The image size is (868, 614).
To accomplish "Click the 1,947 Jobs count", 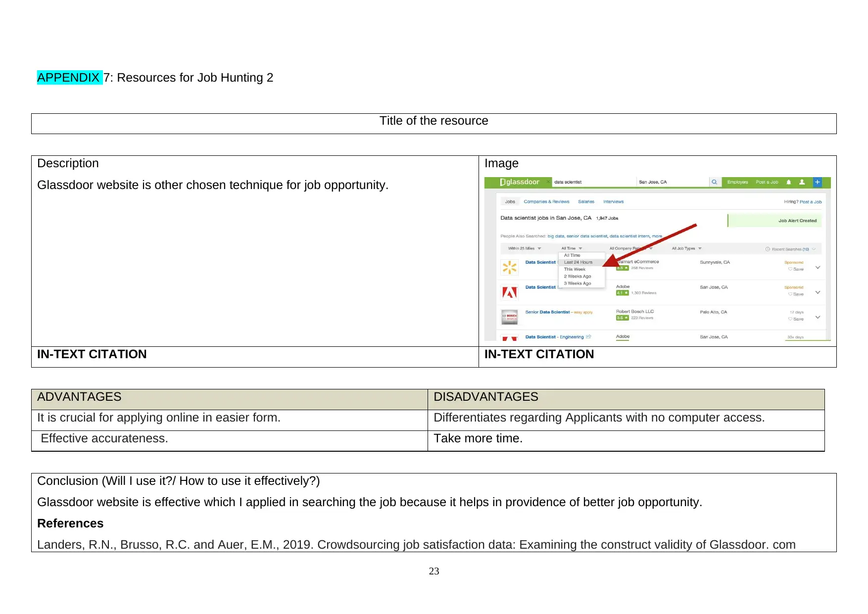I will tap(607, 218).
